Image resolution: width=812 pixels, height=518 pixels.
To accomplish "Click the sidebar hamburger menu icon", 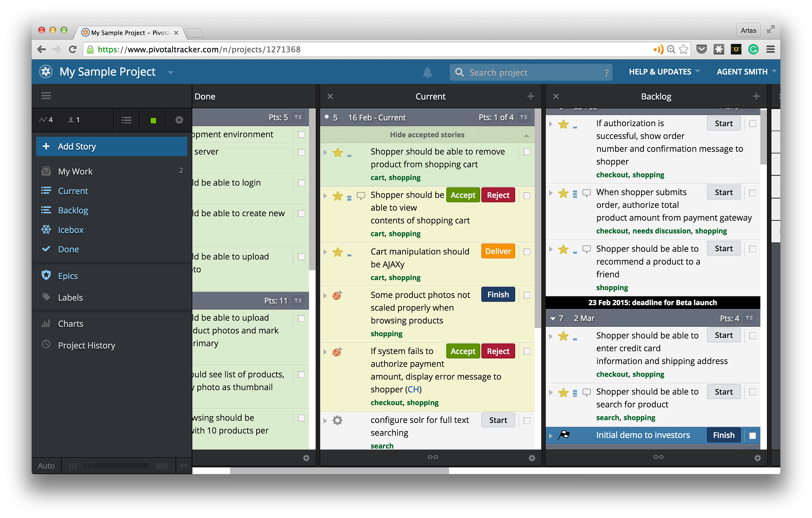I will [x=46, y=96].
